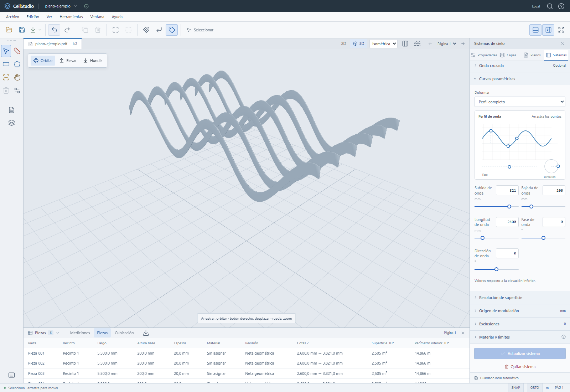Redo the last undone action
The image size is (570, 392).
(67, 30)
